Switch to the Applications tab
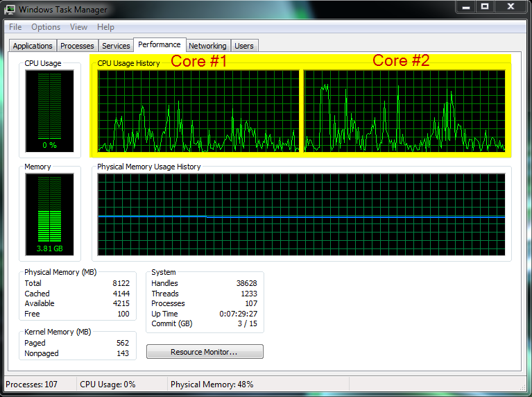 (x=33, y=46)
